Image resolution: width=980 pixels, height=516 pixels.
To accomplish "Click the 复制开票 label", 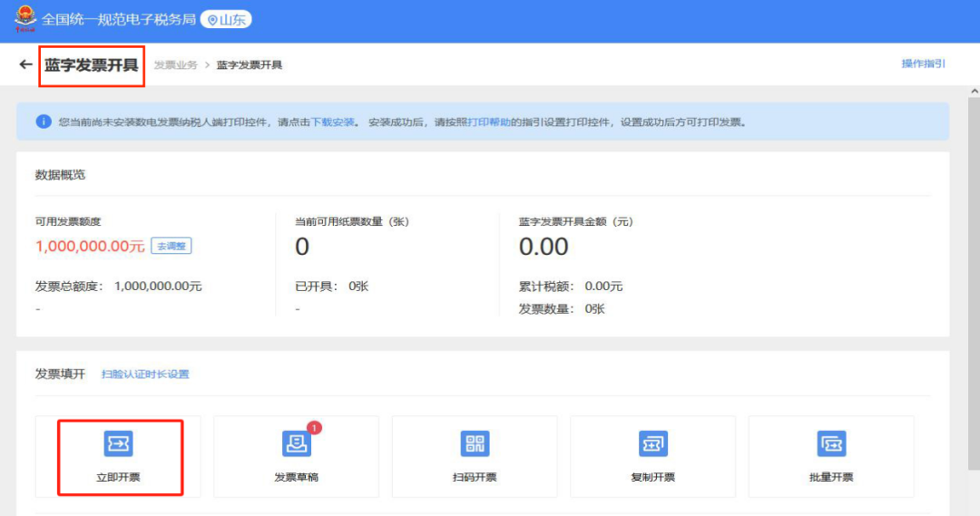I will click(x=653, y=477).
